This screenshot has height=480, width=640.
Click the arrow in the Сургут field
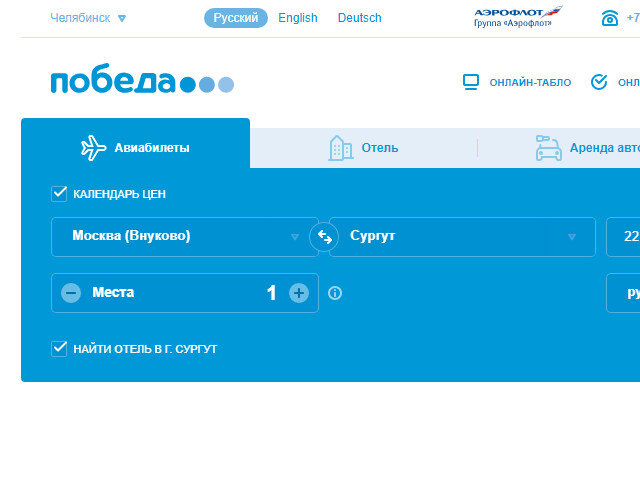click(572, 237)
